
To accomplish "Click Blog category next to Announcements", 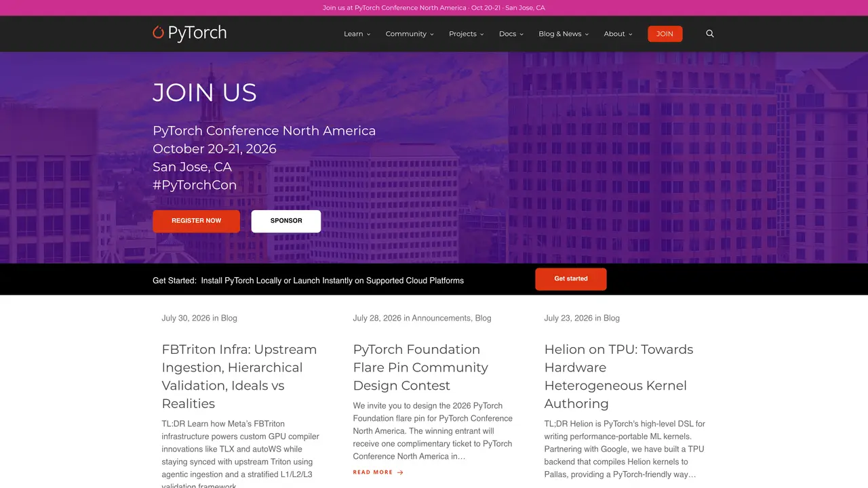I will (484, 318).
